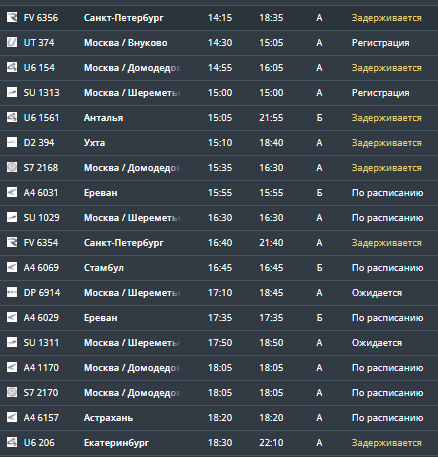Click Задерживается status for FV 6356
Image resolution: width=438 pixels, height=457 pixels.
point(387,18)
